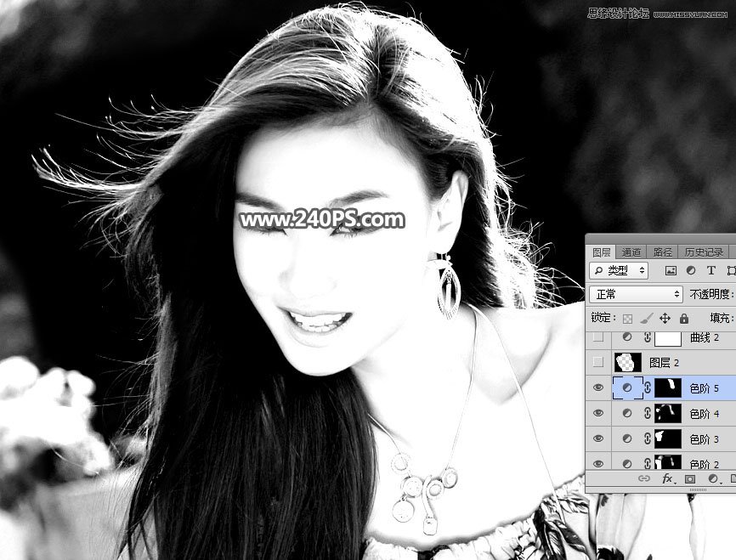This screenshot has height=560, width=736.
Task: Open the 类型 layer filter dropdown
Action: [619, 270]
